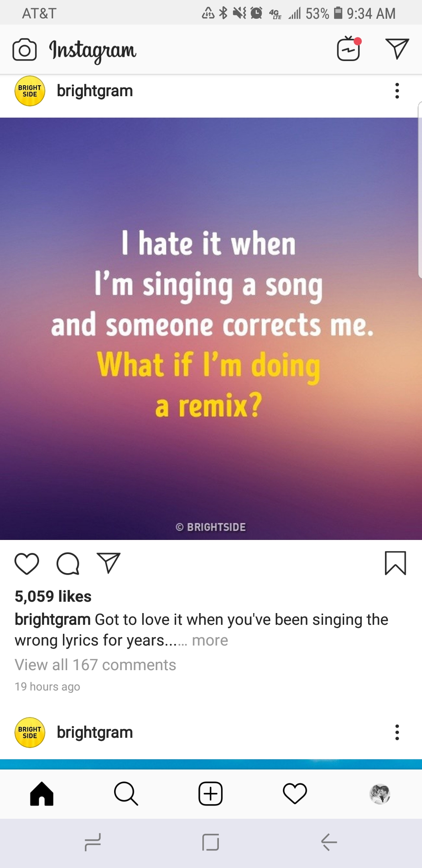Share the post via paper plane icon
Image resolution: width=422 pixels, height=868 pixels.
click(109, 563)
